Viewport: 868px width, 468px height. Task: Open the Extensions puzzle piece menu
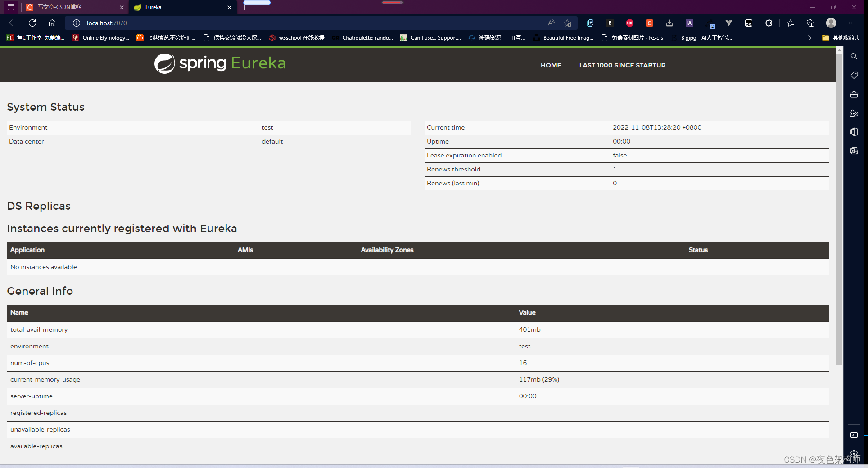point(769,23)
